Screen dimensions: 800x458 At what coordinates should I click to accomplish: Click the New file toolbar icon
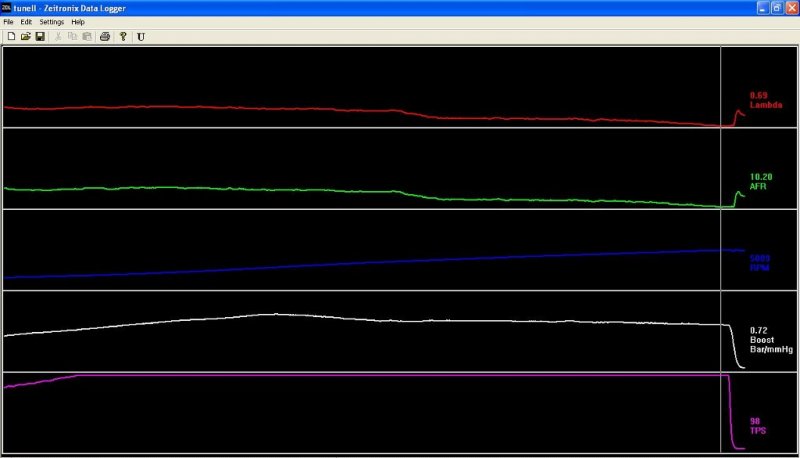point(11,36)
